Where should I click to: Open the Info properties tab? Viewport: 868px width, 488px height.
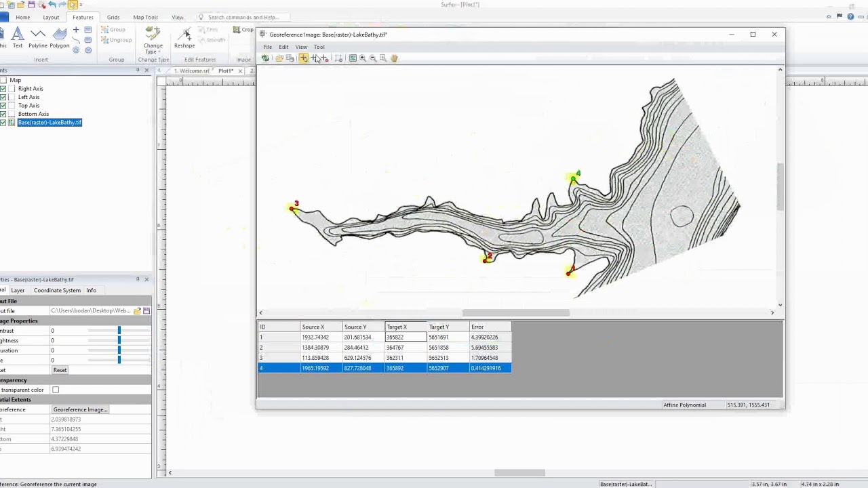91,290
